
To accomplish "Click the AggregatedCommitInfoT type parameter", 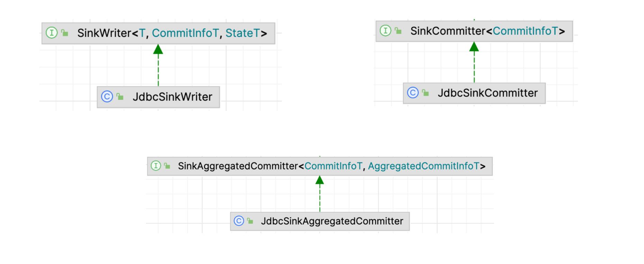I will click(424, 166).
